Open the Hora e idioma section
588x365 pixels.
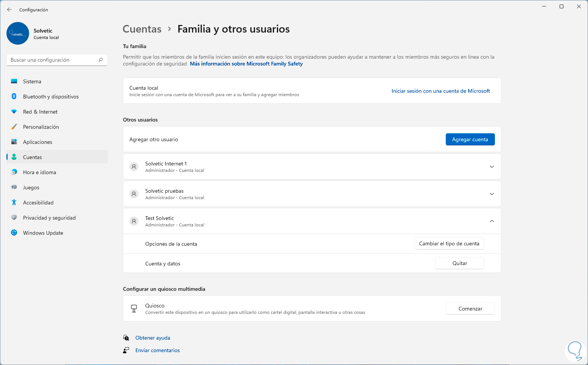(39, 172)
